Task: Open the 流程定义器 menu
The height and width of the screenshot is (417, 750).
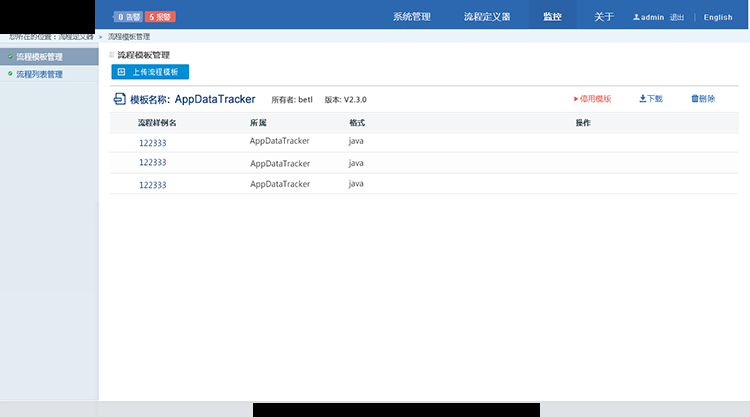Action: [x=487, y=17]
